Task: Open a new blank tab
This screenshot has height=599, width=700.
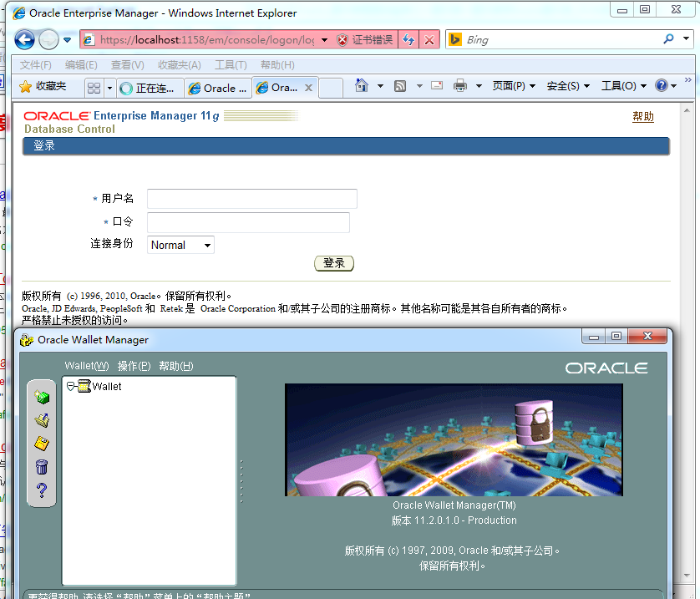Action: (331, 88)
